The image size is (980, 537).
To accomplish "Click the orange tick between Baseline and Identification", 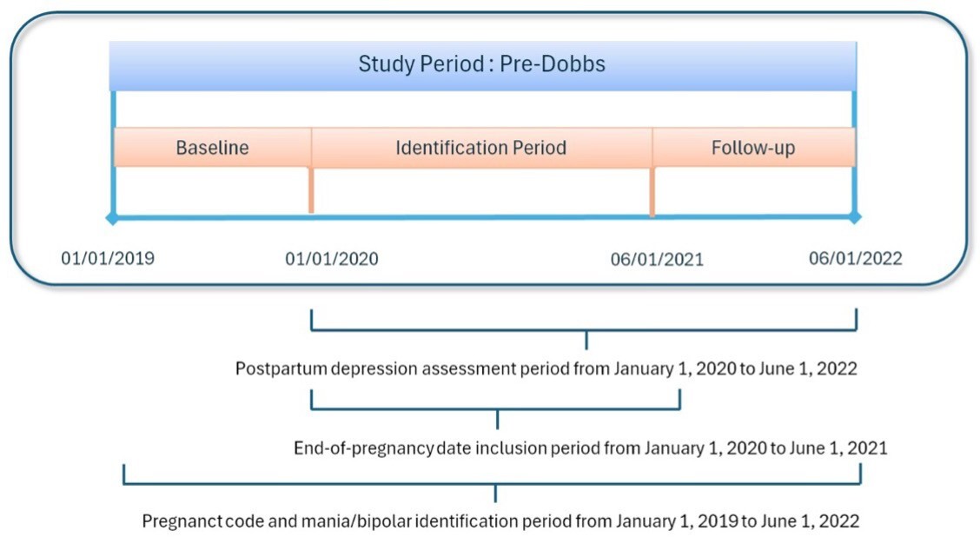I will pyautogui.click(x=311, y=189).
